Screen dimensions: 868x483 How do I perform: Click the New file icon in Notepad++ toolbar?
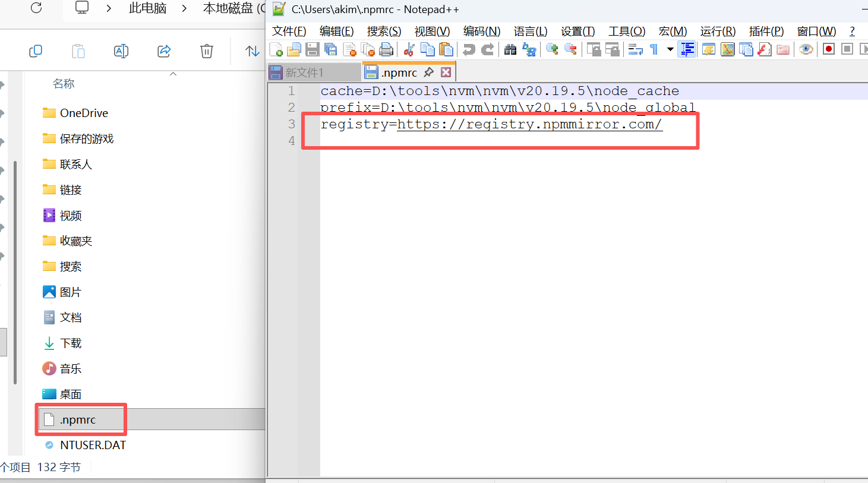(x=276, y=49)
